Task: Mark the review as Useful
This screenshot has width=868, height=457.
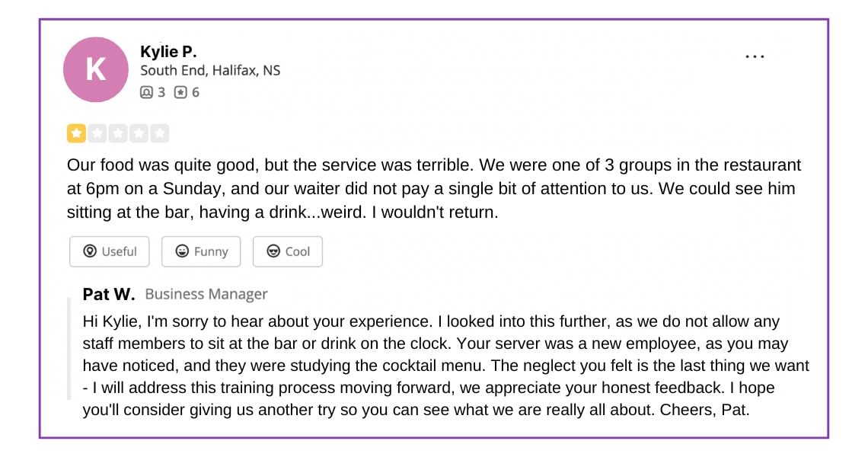Action: click(110, 251)
